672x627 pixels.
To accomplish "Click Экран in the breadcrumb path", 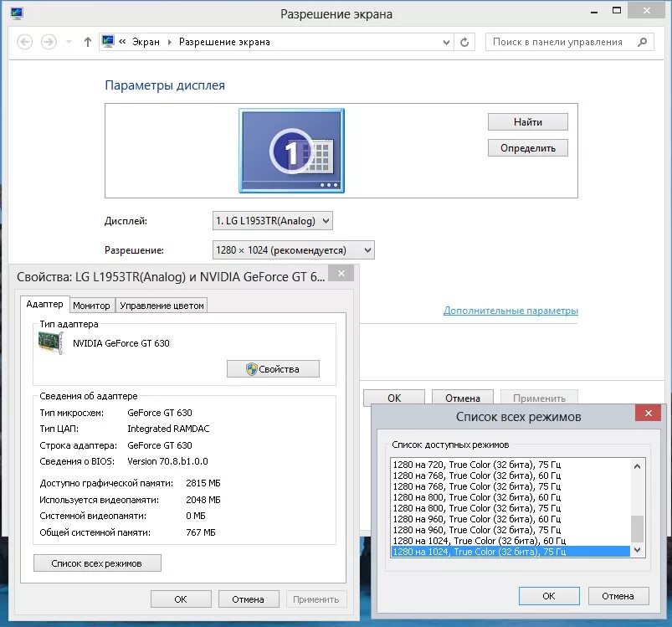I will (146, 42).
